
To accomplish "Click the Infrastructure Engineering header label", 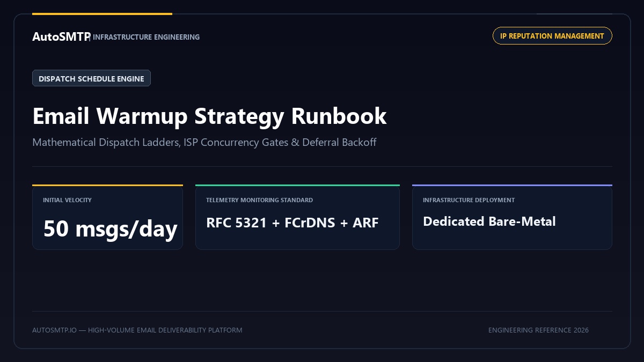I will coord(146,37).
